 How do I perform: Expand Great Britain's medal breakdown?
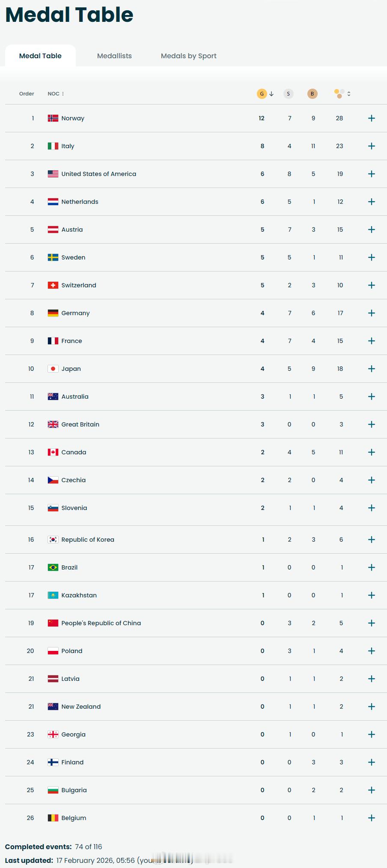(372, 424)
